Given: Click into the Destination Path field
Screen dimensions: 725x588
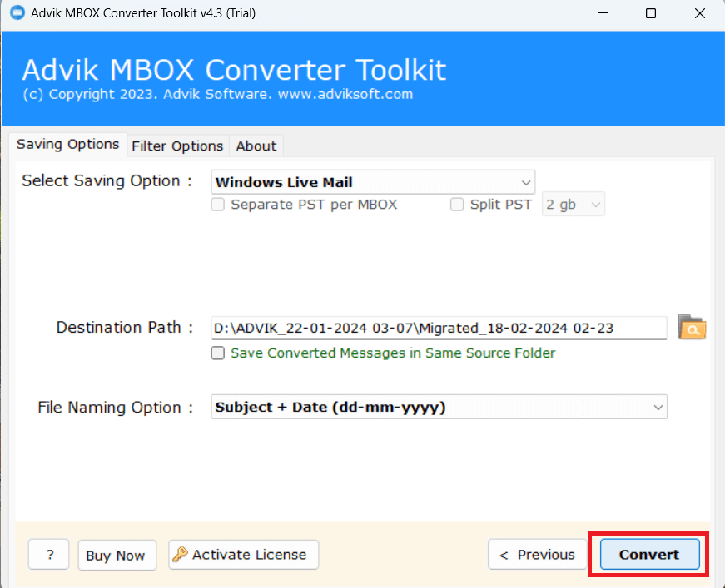Looking at the screenshot, I should (x=439, y=328).
